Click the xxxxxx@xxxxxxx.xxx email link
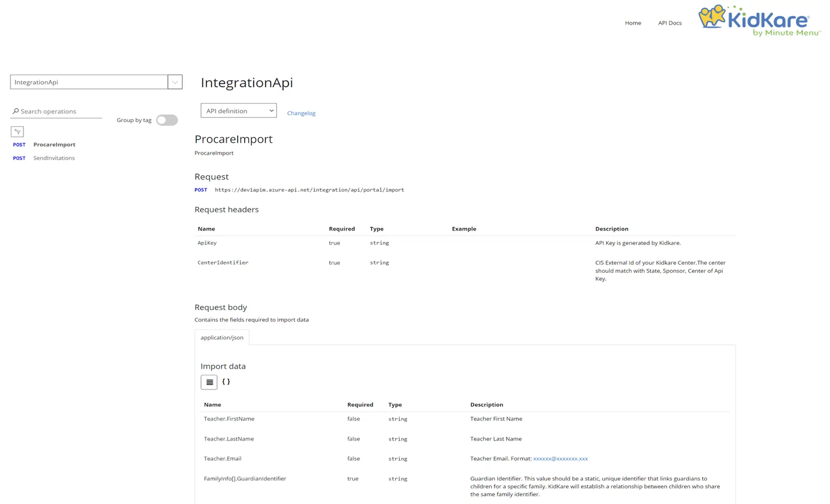Image resolution: width=830 pixels, height=504 pixels. [x=560, y=459]
